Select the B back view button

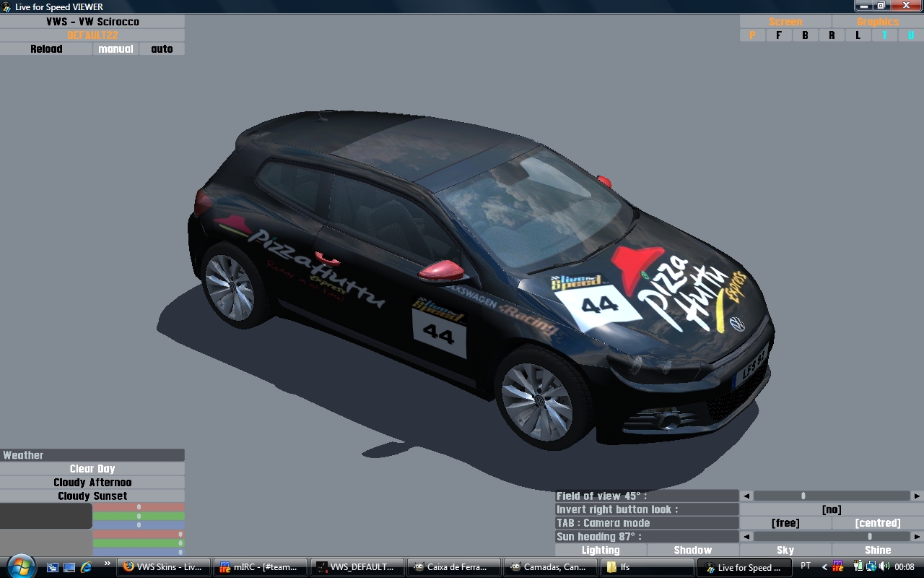pyautogui.click(x=805, y=35)
